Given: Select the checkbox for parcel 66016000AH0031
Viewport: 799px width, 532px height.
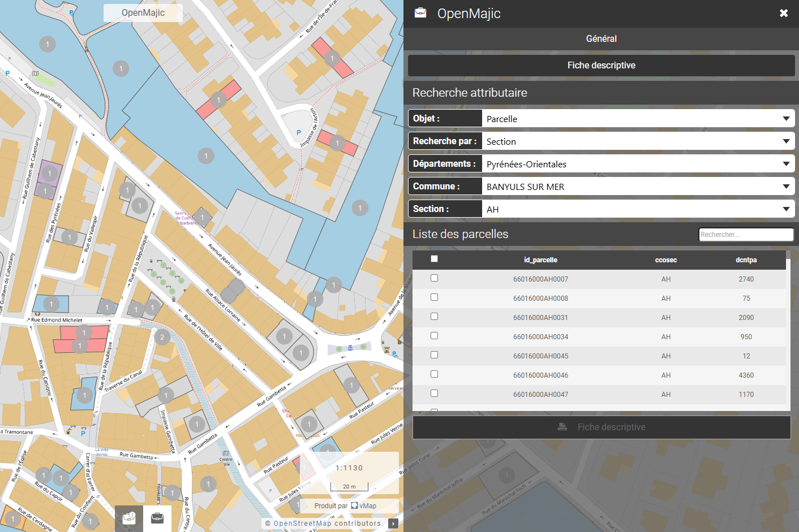Looking at the screenshot, I should click(434, 317).
